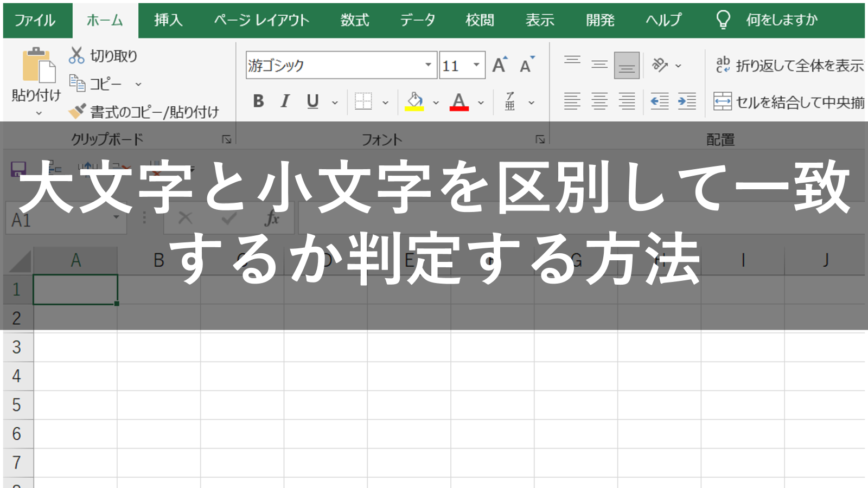This screenshot has height=488, width=868.
Task: Expand the Copy dropdown arrow
Action: [138, 84]
